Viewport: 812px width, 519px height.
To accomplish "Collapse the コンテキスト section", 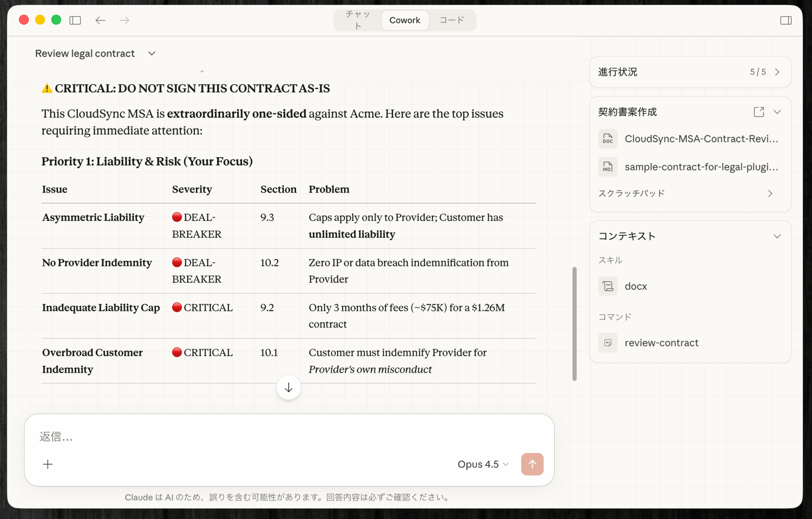I will pyautogui.click(x=777, y=236).
